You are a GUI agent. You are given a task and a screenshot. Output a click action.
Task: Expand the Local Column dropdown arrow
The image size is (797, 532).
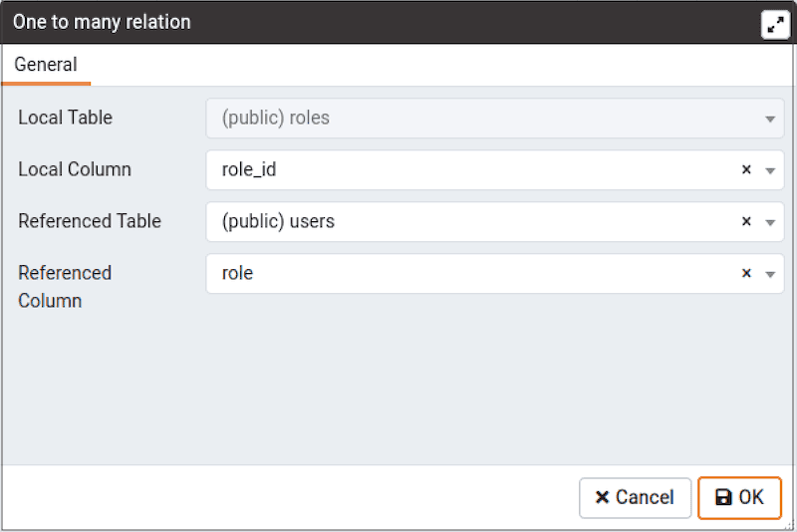click(x=770, y=170)
